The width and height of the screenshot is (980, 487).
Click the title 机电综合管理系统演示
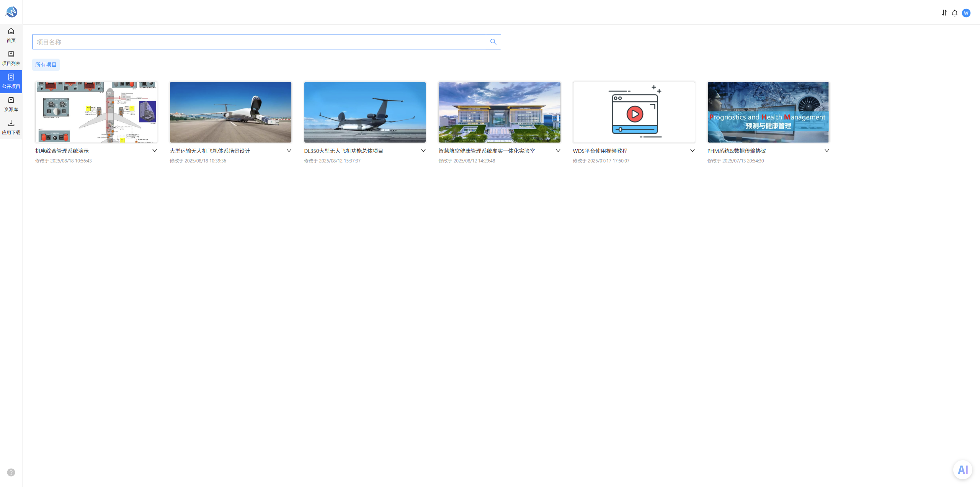tap(62, 151)
